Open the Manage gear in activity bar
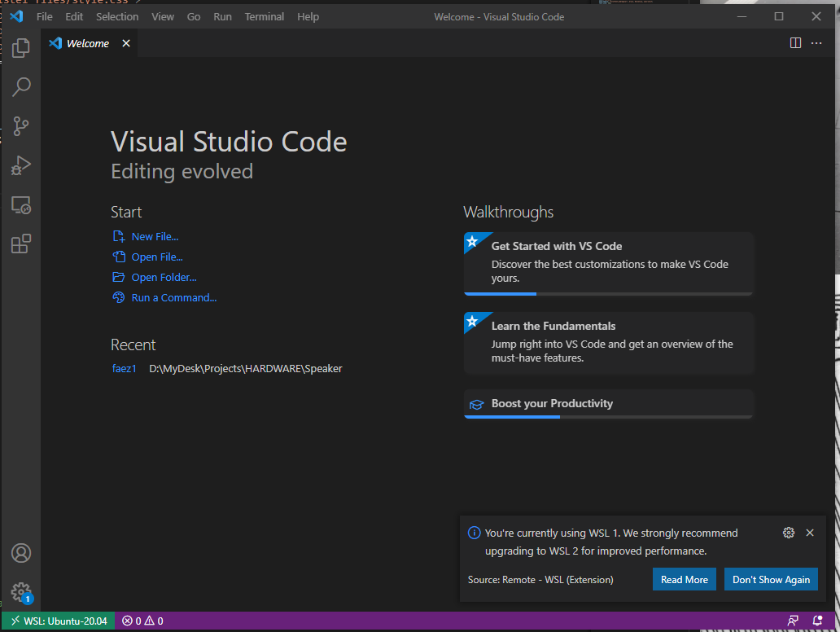Image resolution: width=840 pixels, height=632 pixels. click(21, 592)
